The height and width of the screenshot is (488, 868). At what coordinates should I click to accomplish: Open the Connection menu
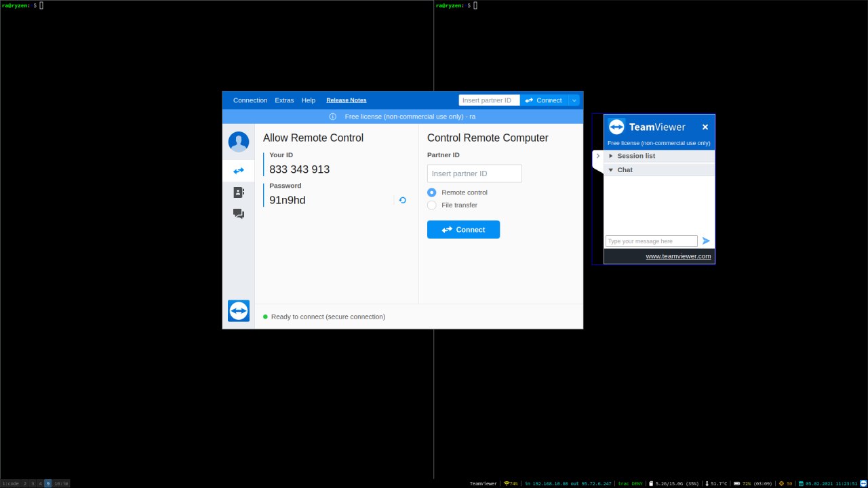pos(250,100)
